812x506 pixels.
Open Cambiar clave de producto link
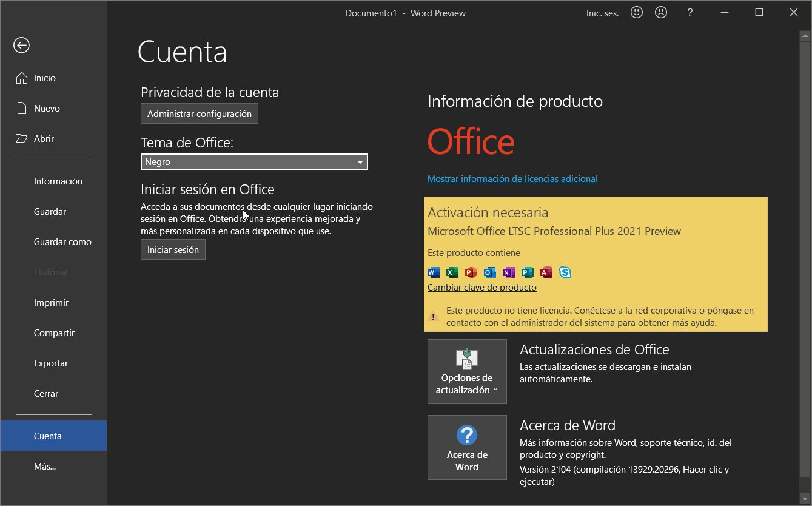click(x=481, y=287)
